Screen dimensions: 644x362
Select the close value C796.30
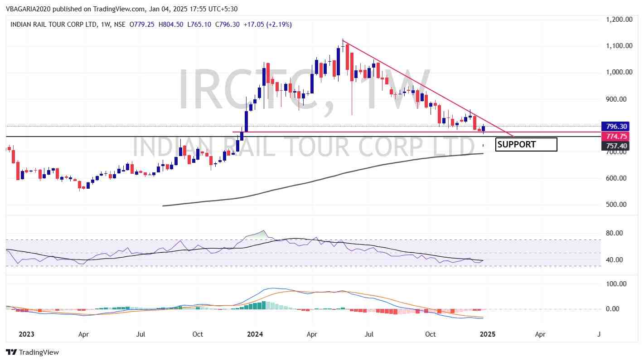point(227,24)
